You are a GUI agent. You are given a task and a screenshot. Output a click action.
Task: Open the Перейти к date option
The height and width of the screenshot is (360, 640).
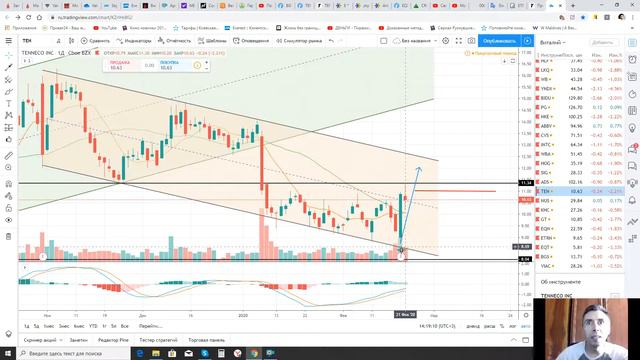pyautogui.click(x=151, y=326)
